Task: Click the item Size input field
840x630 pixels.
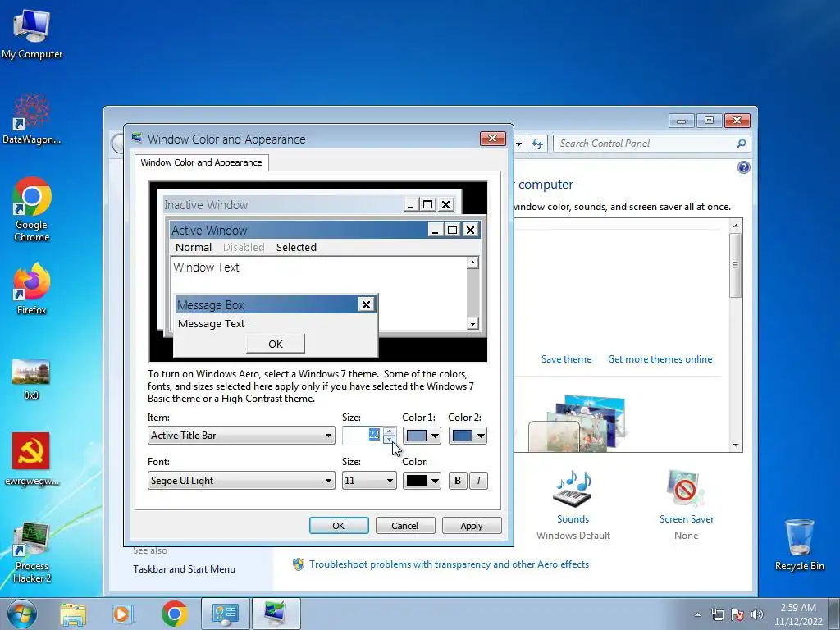Action: click(x=363, y=436)
